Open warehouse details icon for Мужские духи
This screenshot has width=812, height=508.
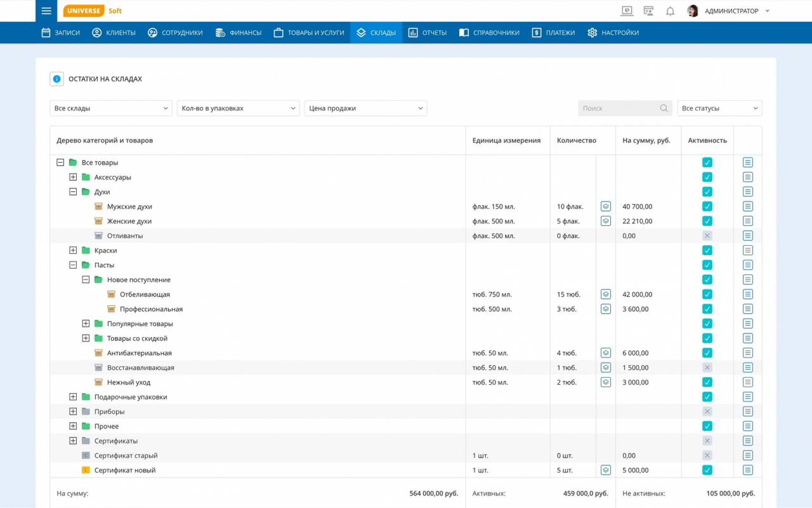coord(606,206)
